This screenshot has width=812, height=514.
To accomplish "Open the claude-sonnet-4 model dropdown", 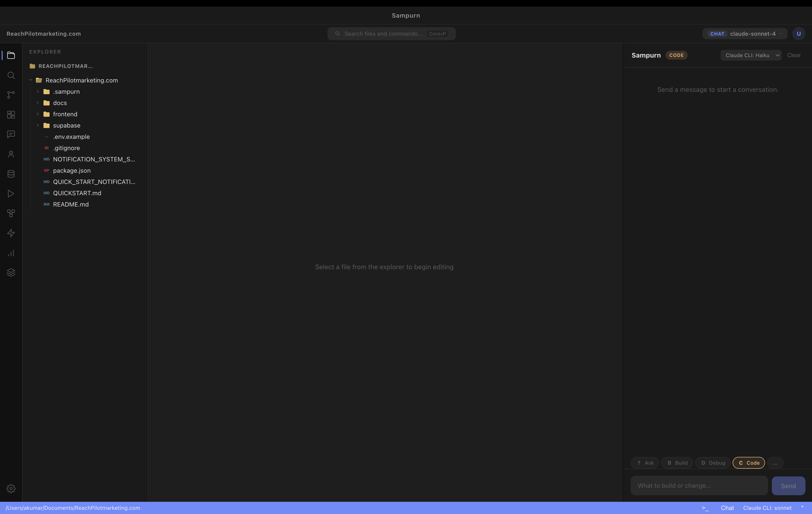I will click(745, 34).
